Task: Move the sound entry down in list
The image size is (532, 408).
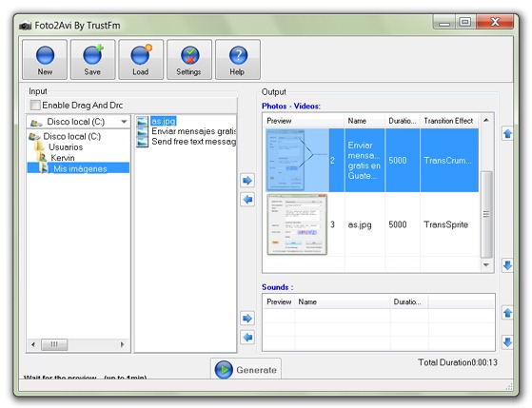Action: point(507,341)
